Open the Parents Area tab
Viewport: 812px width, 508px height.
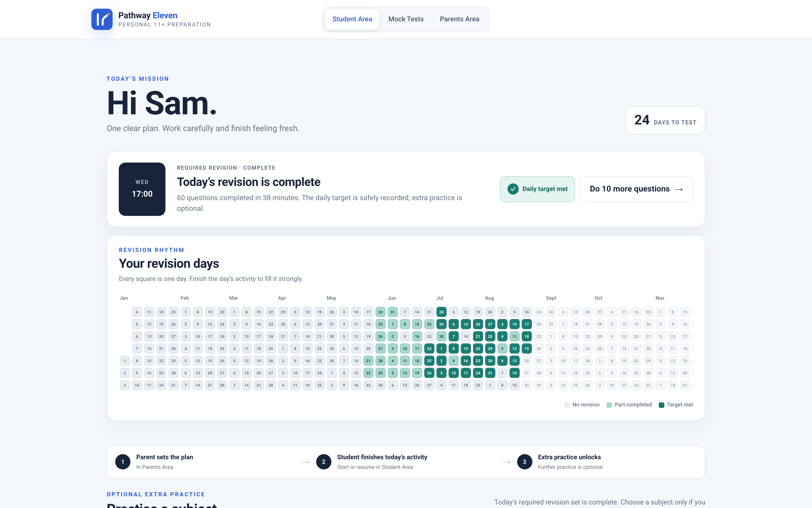(x=459, y=19)
